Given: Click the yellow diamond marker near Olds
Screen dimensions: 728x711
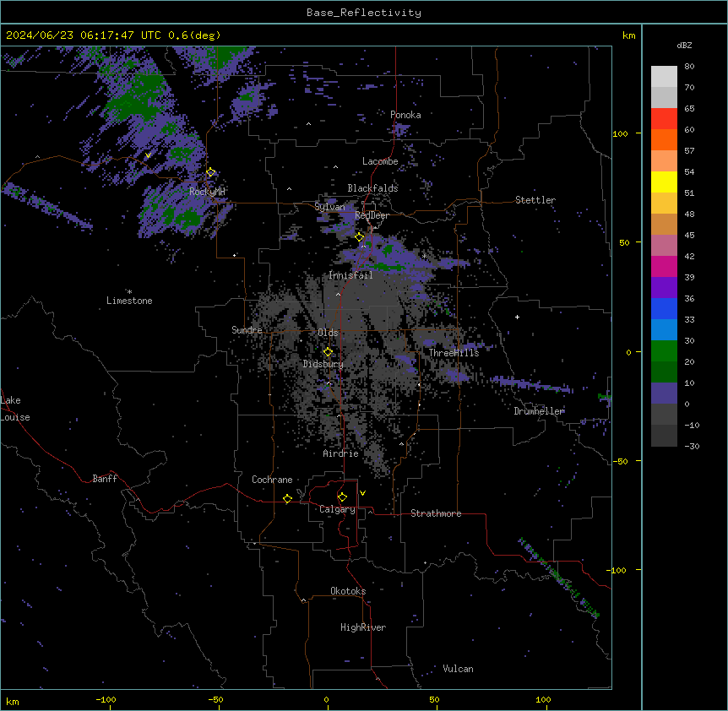Looking at the screenshot, I should [x=328, y=352].
